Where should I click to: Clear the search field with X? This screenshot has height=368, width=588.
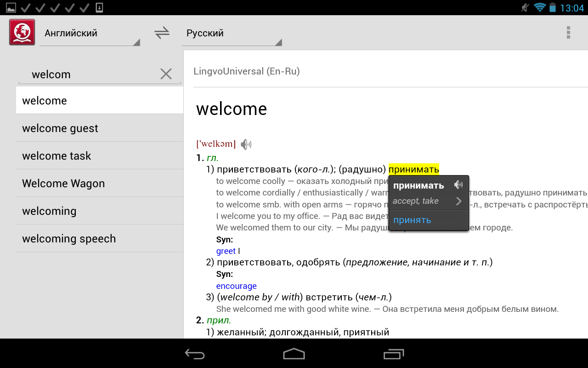[x=166, y=74]
